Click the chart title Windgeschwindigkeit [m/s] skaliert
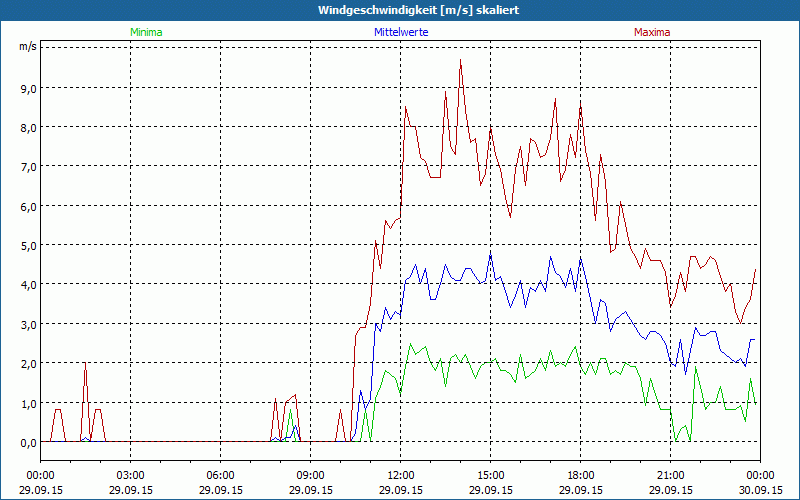This screenshot has width=800, height=500. pyautogui.click(x=418, y=10)
